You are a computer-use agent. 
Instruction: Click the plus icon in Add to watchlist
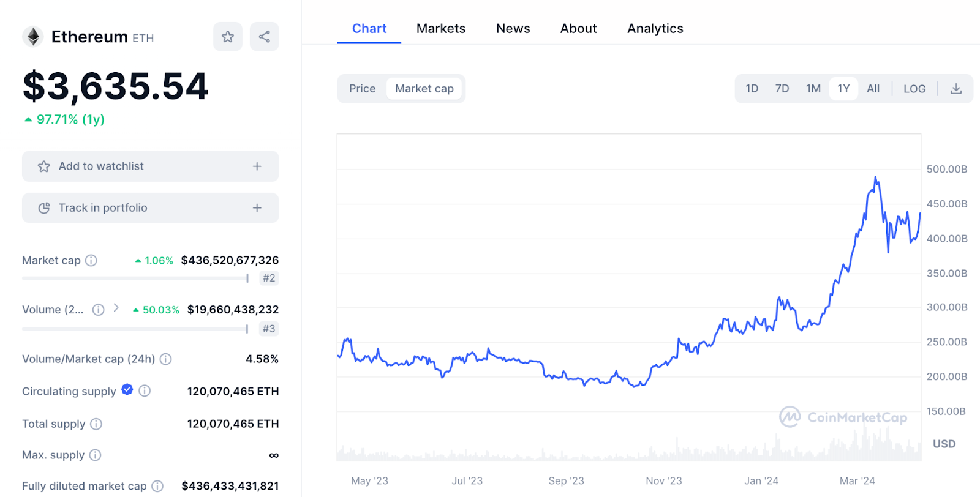tap(257, 166)
